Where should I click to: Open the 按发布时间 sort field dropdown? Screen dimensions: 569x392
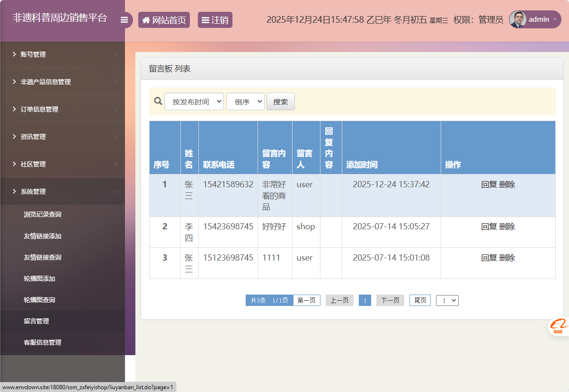(x=194, y=102)
